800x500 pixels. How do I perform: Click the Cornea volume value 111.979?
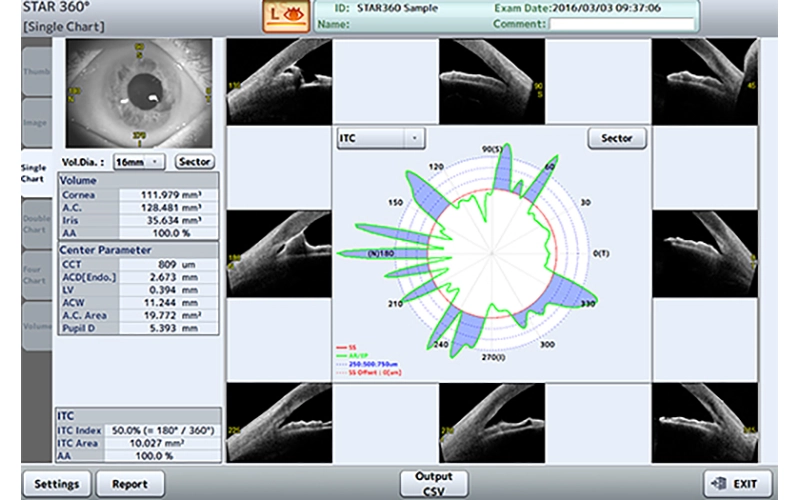tap(171, 195)
